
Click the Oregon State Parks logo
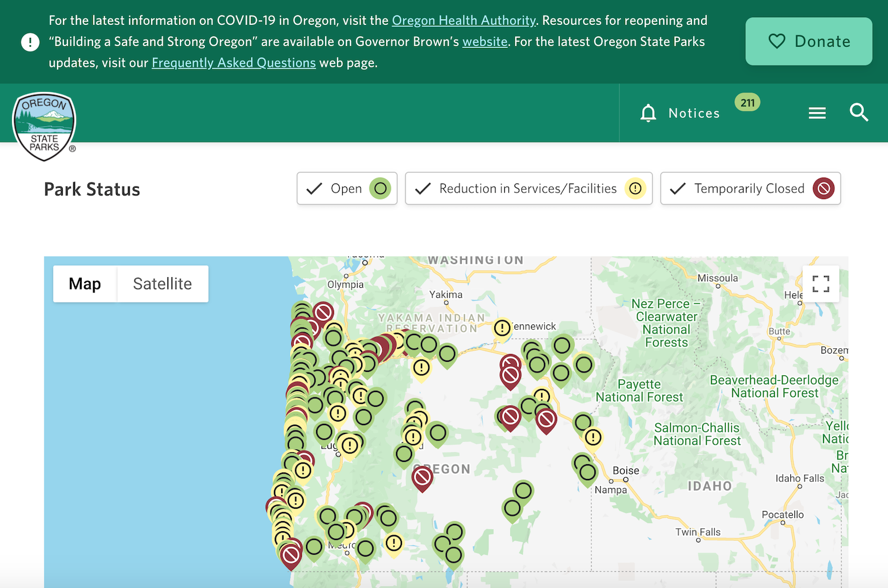coord(44,126)
